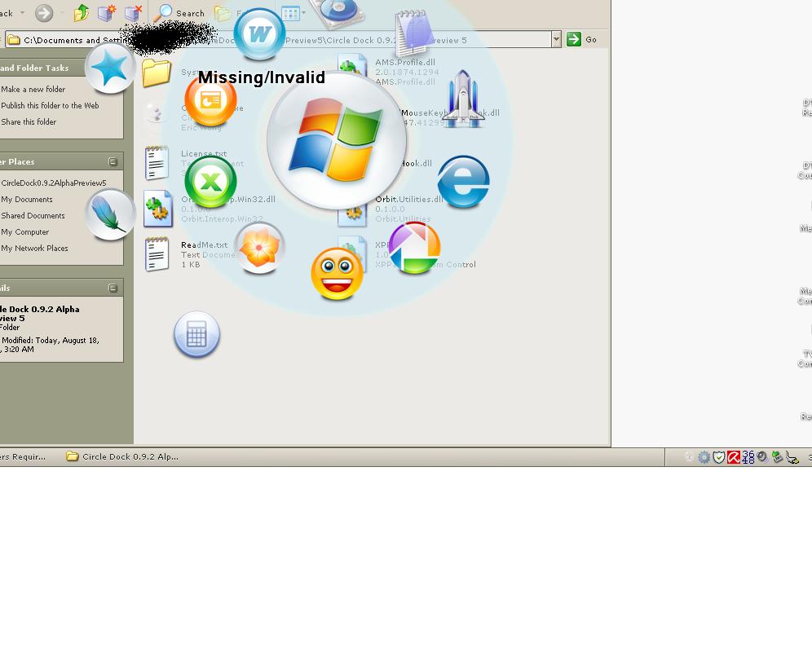Launch Internet Explorer from the circle dock

point(464,182)
